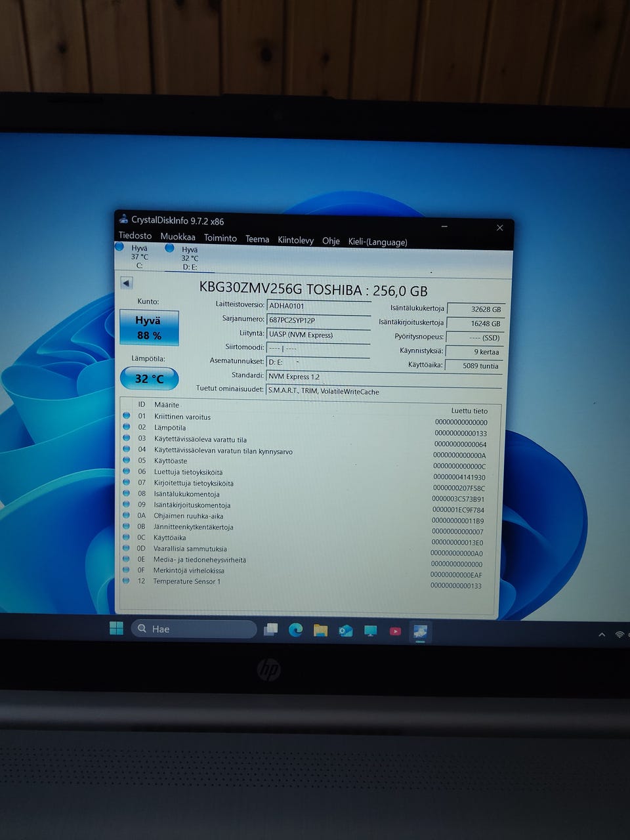The image size is (630, 840).
Task: Open the red YouTube-style taskbar app
Action: [x=395, y=631]
